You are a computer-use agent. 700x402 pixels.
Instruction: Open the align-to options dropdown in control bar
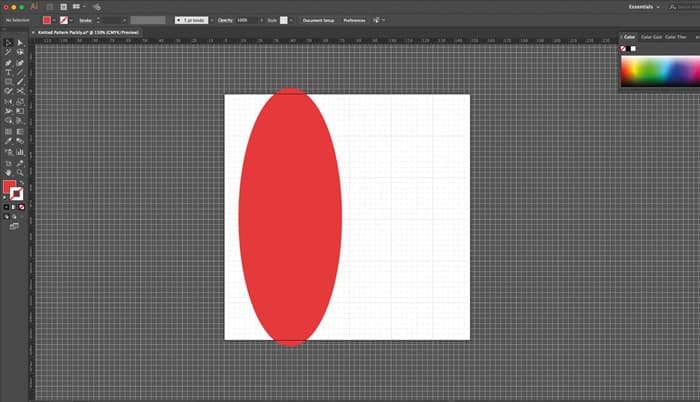383,20
